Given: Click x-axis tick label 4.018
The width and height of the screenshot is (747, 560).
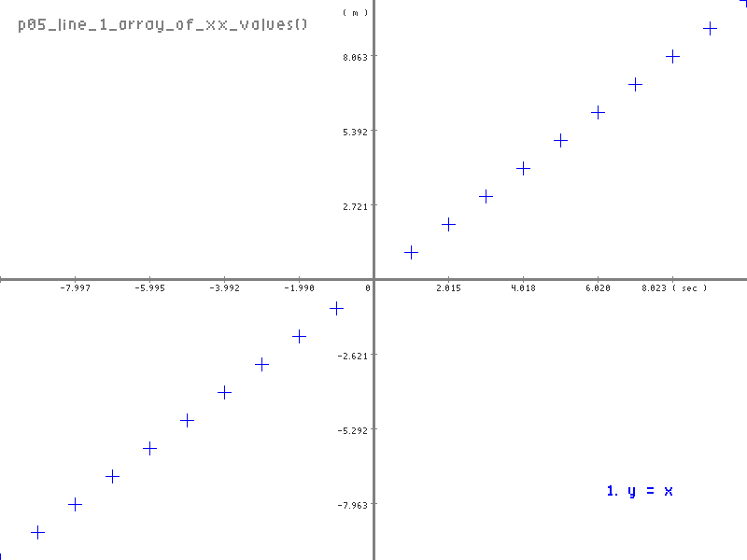Looking at the screenshot, I should [523, 288].
